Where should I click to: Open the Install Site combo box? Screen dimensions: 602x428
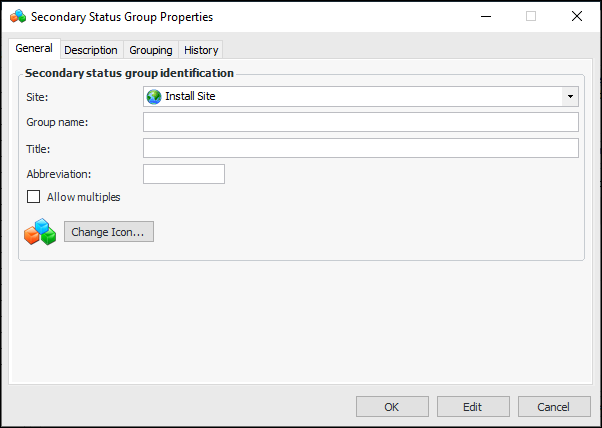coord(360,97)
